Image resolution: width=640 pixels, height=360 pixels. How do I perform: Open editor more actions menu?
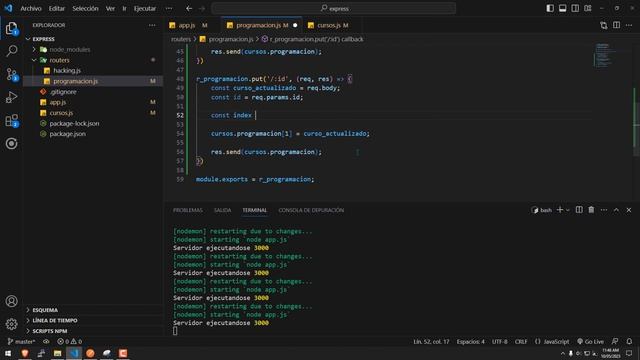(629, 25)
